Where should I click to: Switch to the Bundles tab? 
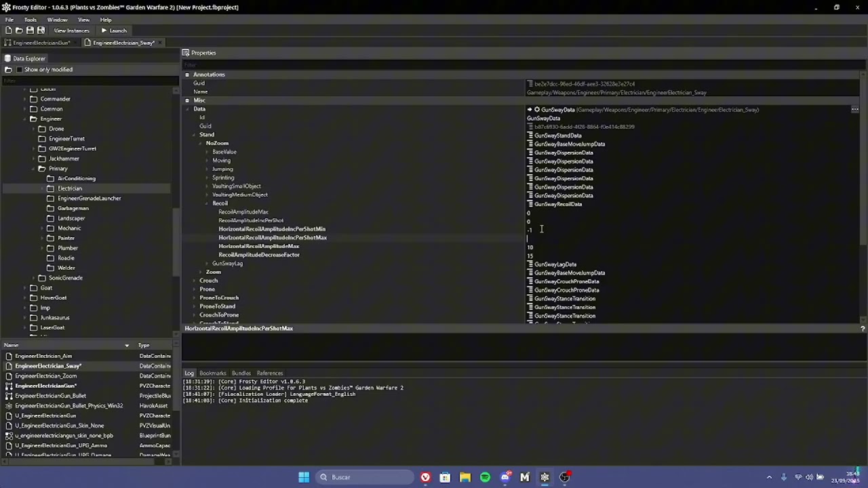click(241, 373)
